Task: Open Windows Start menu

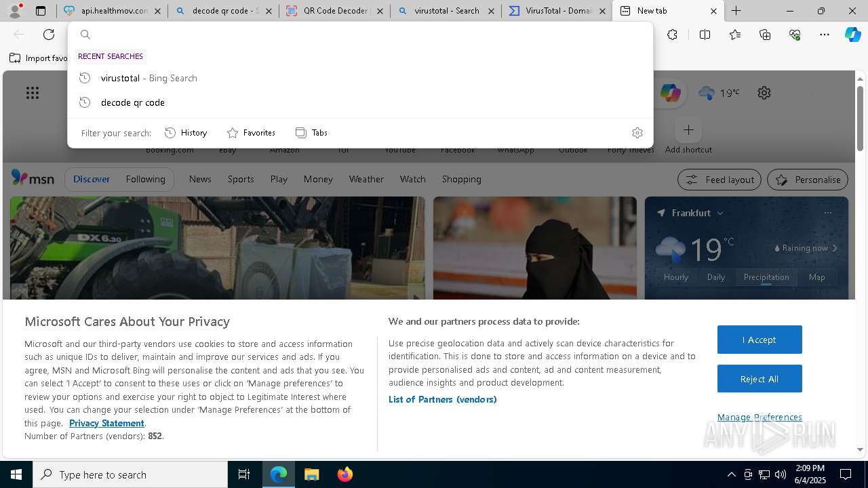Action: 16,474
